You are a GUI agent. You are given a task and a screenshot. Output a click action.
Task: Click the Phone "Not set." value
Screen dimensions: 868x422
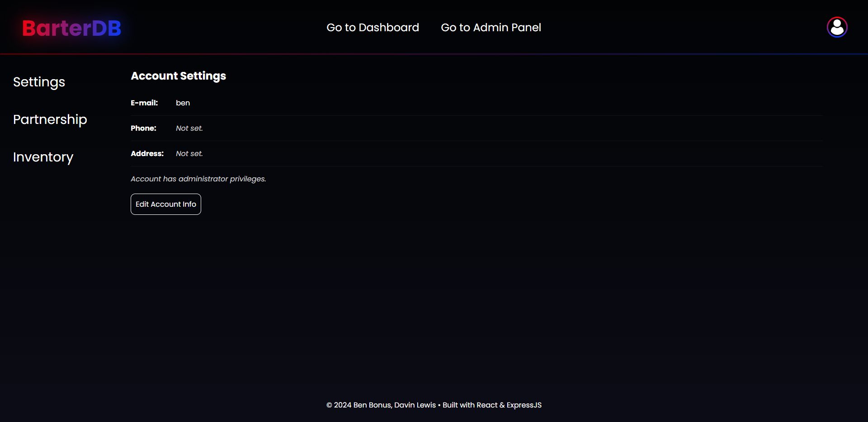(x=189, y=128)
